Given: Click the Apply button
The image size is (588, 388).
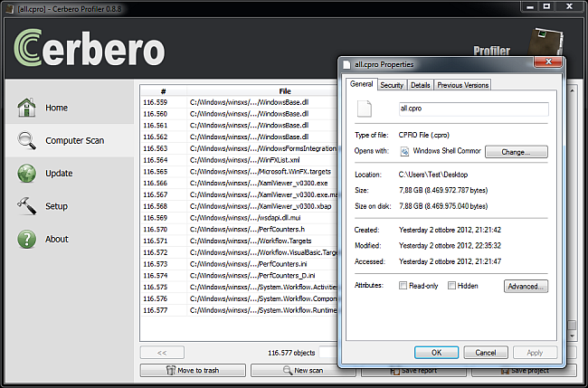Looking at the screenshot, I should 535,353.
